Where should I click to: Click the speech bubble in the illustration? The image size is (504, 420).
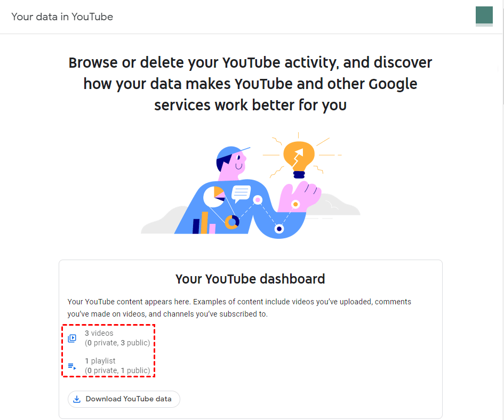(x=241, y=193)
